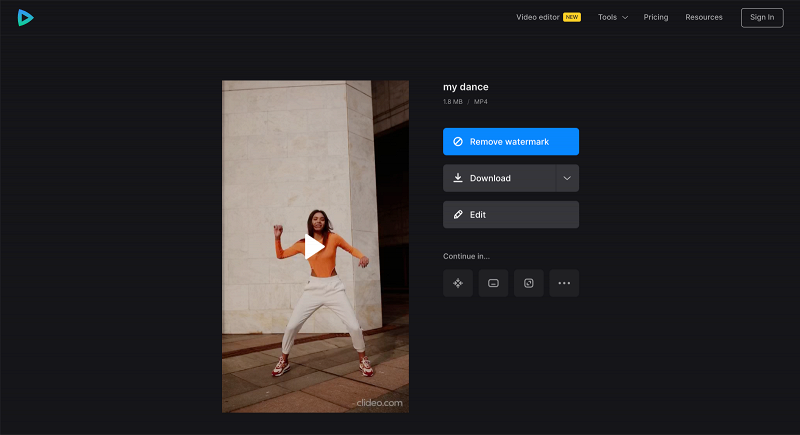Play the dance video preview
This screenshot has width=800, height=435.
(x=314, y=247)
